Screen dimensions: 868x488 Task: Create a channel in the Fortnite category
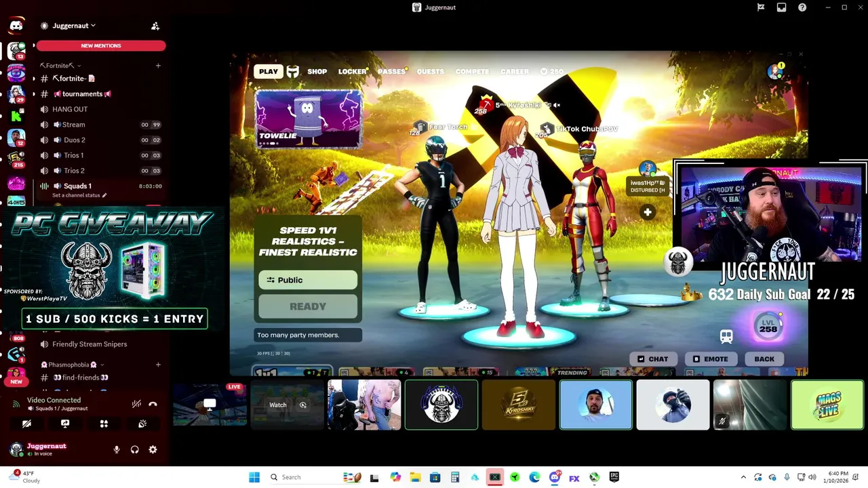click(158, 66)
